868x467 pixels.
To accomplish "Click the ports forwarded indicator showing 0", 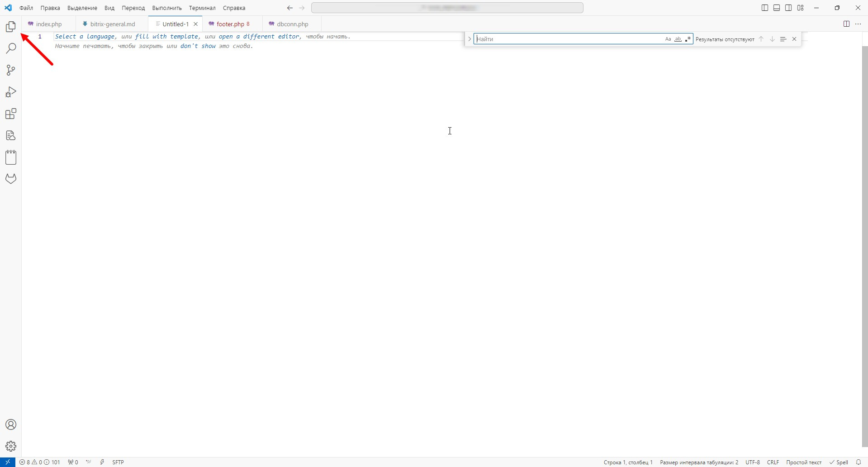I will [x=73, y=462].
